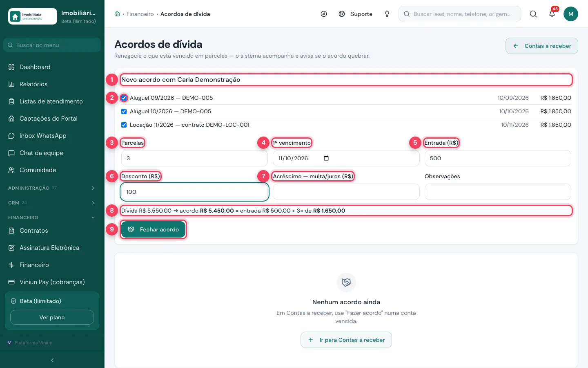
Task: Click Ir para Contas a receber
Action: coord(346,340)
